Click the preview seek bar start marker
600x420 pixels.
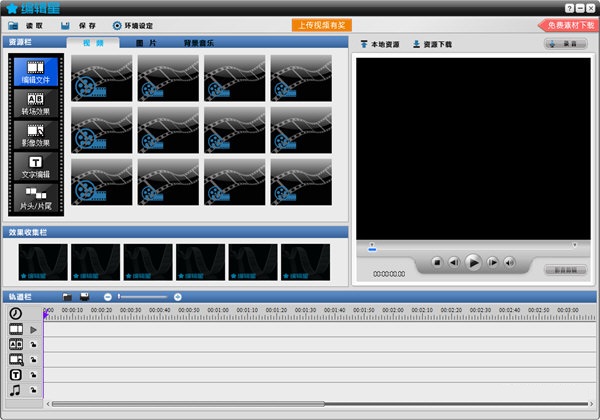[372, 247]
